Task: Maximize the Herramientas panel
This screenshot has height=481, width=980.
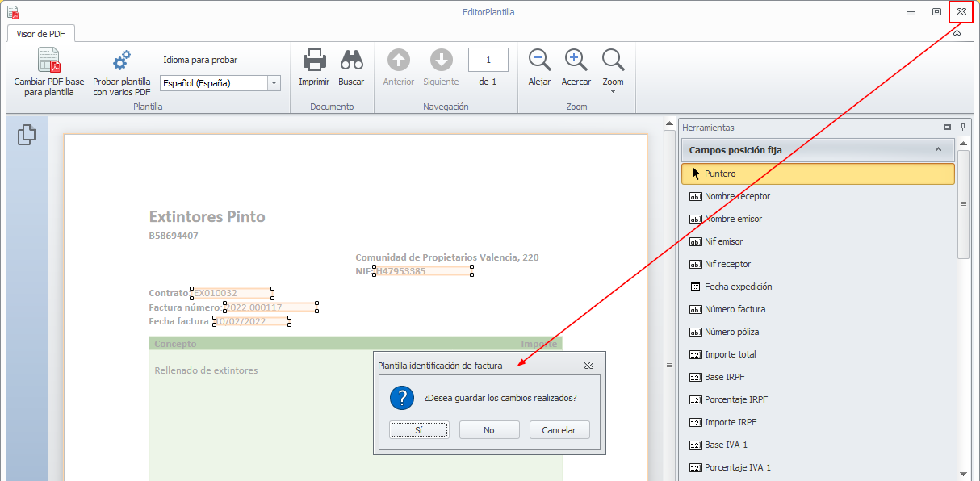Action: [x=948, y=128]
